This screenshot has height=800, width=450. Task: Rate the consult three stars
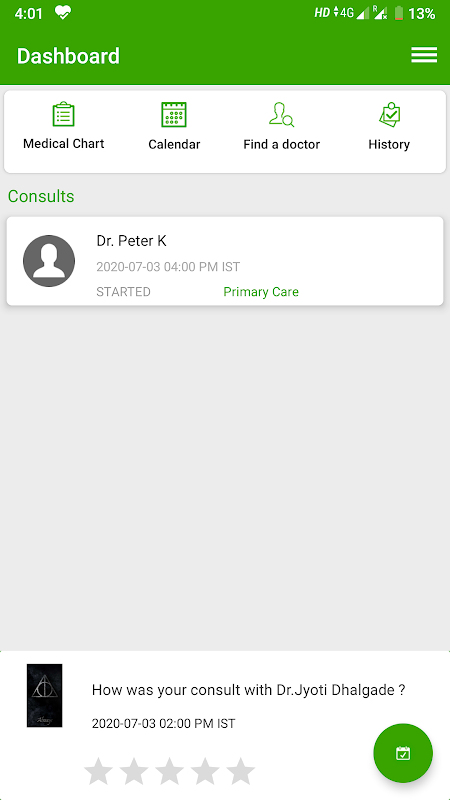pyautogui.click(x=169, y=771)
